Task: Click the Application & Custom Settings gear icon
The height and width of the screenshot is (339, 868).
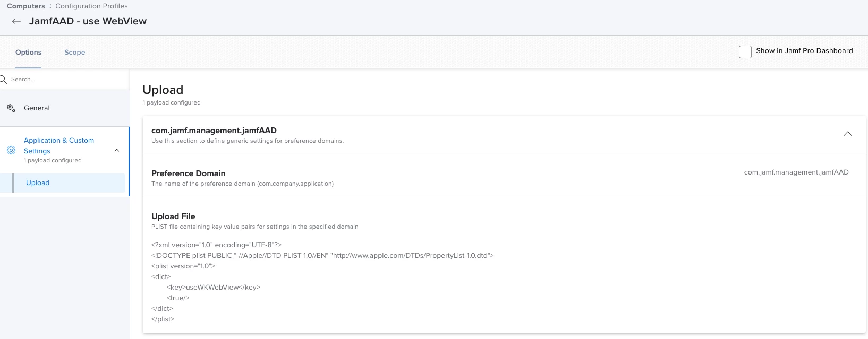Action: tap(11, 150)
